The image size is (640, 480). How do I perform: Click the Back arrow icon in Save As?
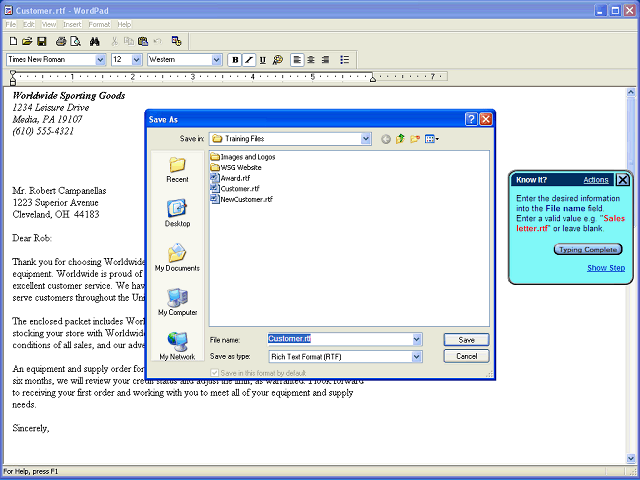point(386,139)
